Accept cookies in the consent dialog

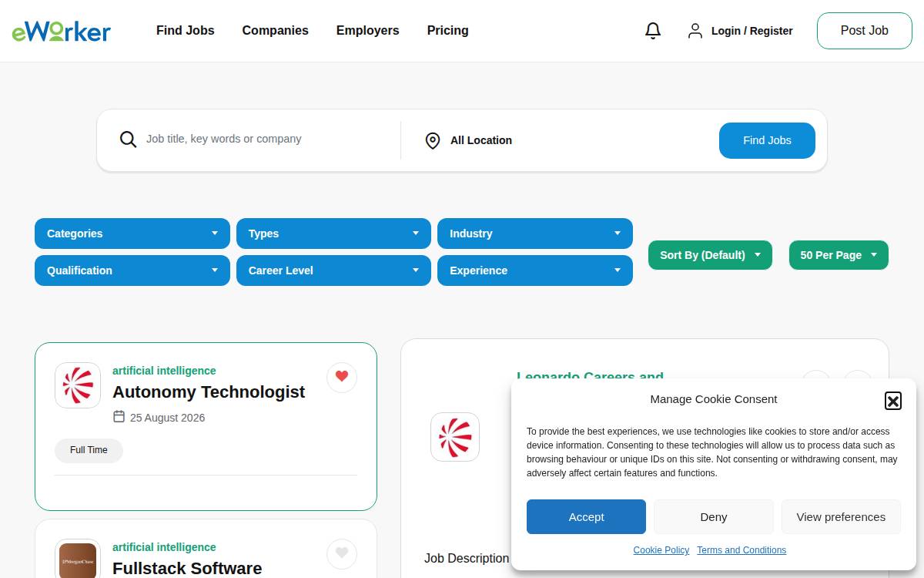586,517
